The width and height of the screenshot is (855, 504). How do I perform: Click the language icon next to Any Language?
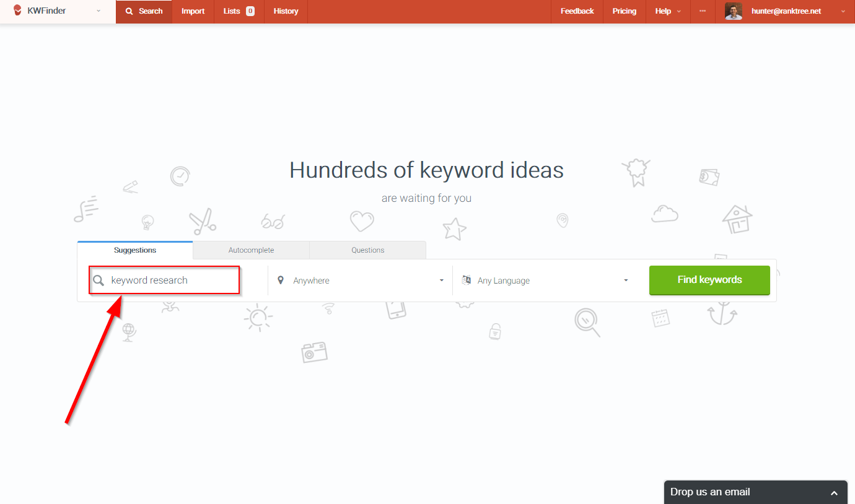(x=466, y=280)
